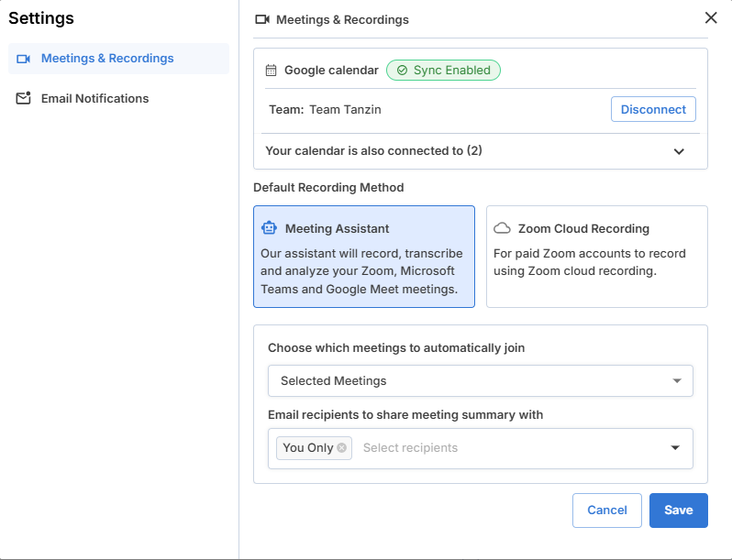Click 'Email recipients to share meeting summary with' label
This screenshot has width=732, height=560.
click(x=405, y=415)
